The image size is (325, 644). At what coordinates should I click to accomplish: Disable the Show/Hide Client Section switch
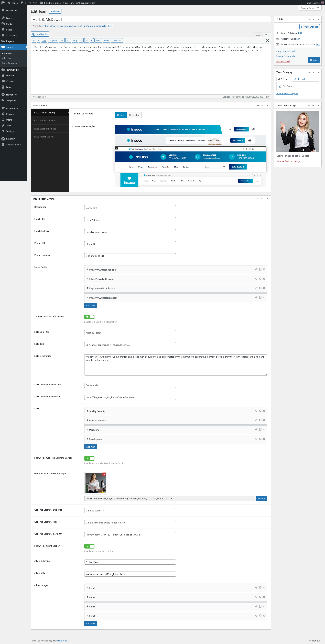point(89,546)
